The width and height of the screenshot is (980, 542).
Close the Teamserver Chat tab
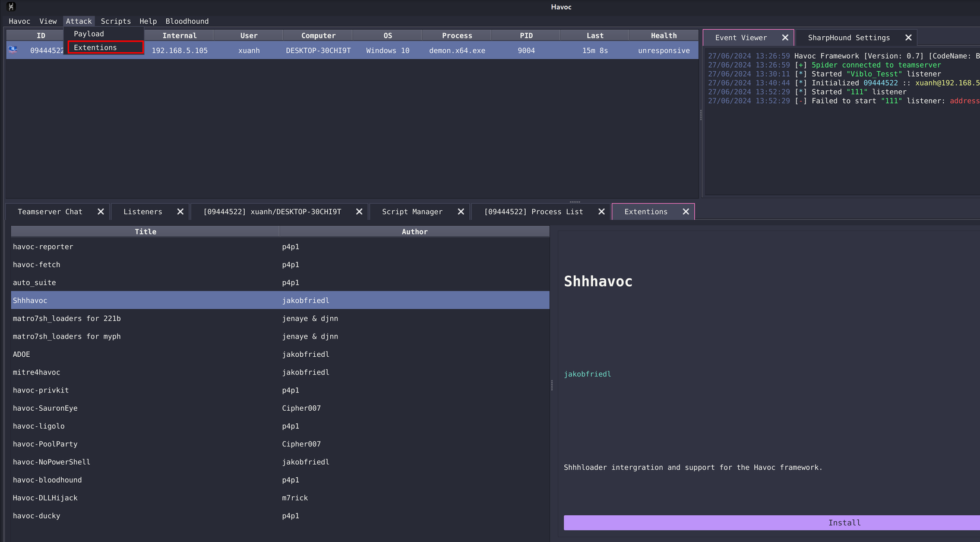tap(100, 211)
